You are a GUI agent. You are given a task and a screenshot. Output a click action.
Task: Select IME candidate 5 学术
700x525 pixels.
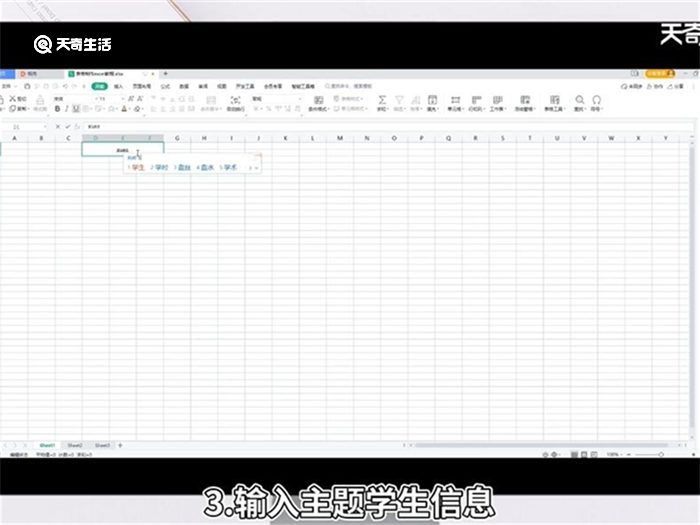[228, 167]
